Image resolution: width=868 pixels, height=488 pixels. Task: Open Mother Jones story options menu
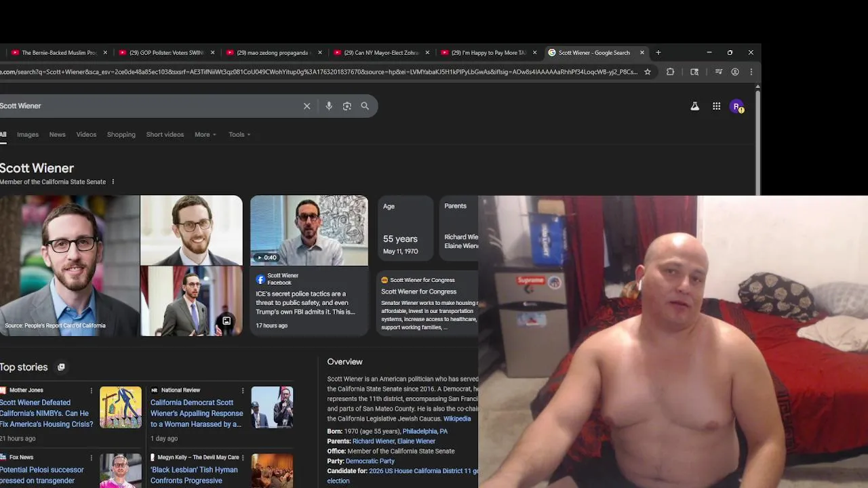91,390
